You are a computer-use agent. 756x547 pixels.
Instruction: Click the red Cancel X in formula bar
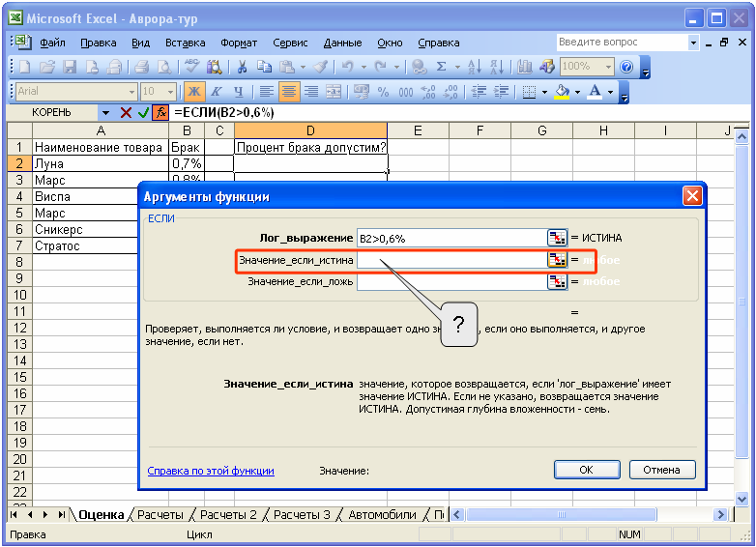pyautogui.click(x=126, y=113)
